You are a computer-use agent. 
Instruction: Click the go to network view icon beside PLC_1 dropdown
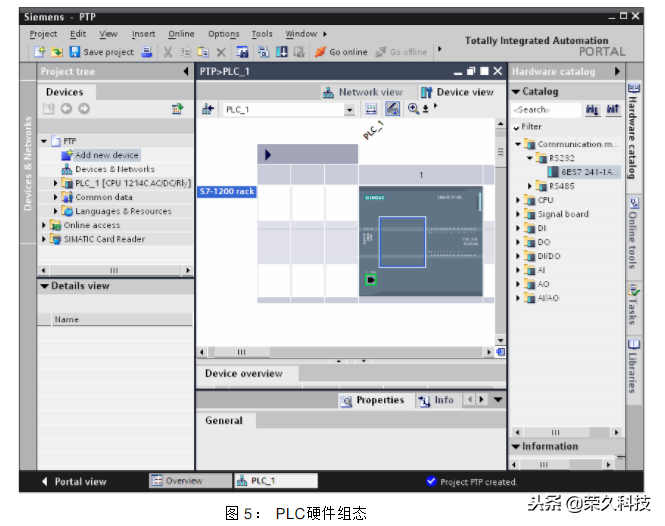coord(208,109)
